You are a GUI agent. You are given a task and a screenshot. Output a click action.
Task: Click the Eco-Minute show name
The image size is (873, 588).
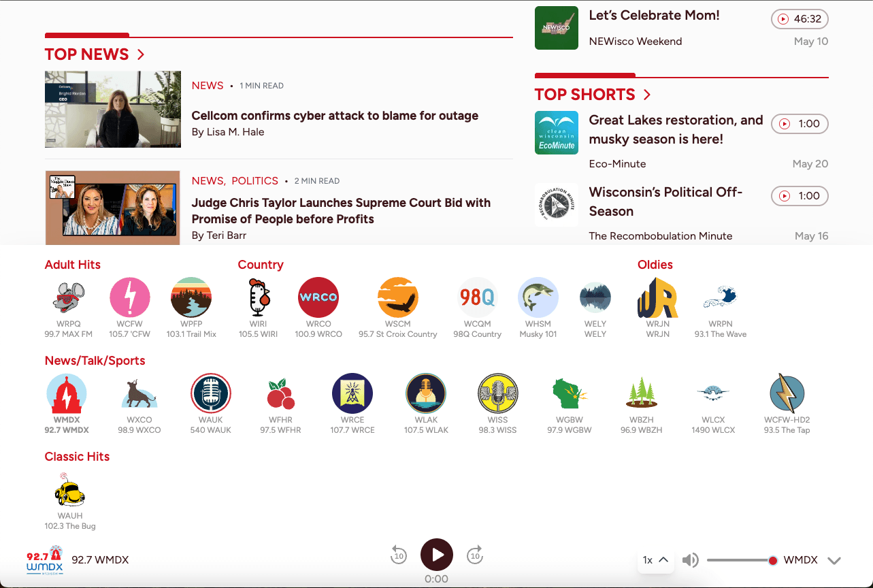coord(617,164)
